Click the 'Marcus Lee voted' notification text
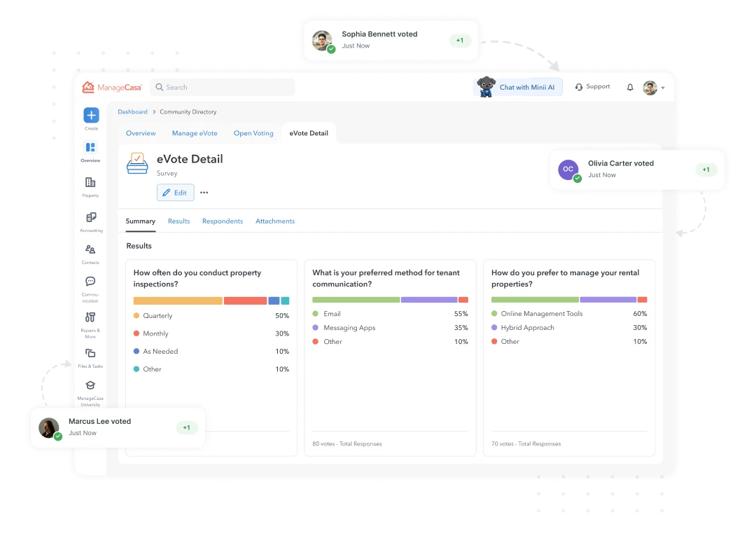This screenshot has height=545, width=756. click(100, 422)
